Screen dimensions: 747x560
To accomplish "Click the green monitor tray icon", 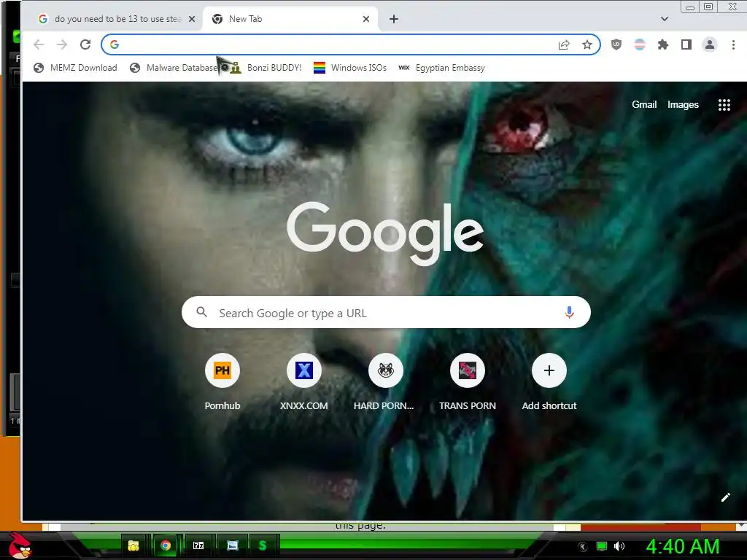I will pyautogui.click(x=602, y=546).
